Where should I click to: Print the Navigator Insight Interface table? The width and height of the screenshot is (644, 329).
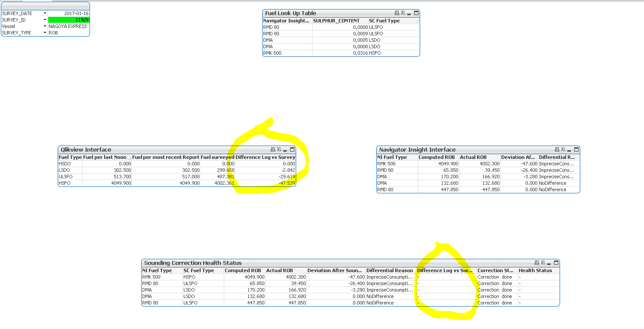click(x=557, y=149)
